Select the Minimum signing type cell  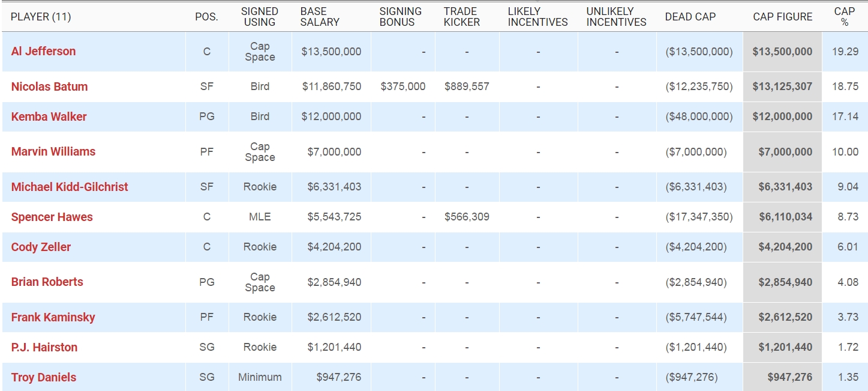point(260,377)
